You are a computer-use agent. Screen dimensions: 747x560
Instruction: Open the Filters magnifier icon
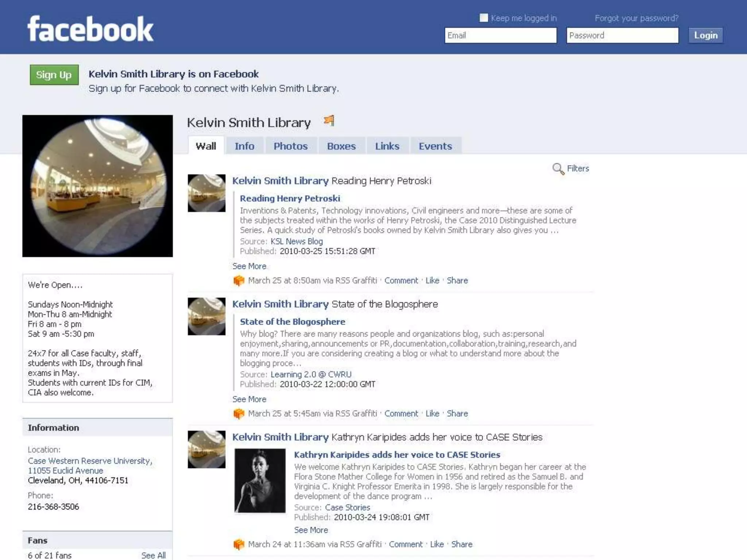click(x=558, y=169)
